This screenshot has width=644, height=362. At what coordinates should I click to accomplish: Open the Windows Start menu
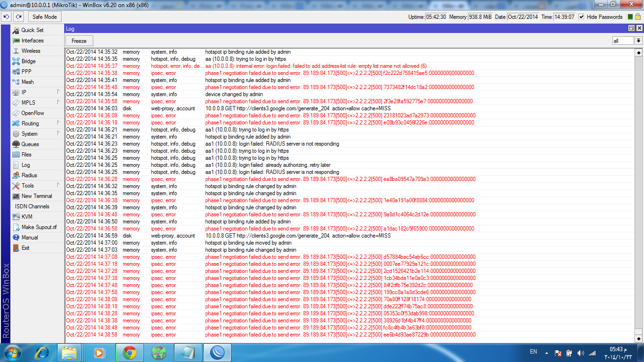12,352
